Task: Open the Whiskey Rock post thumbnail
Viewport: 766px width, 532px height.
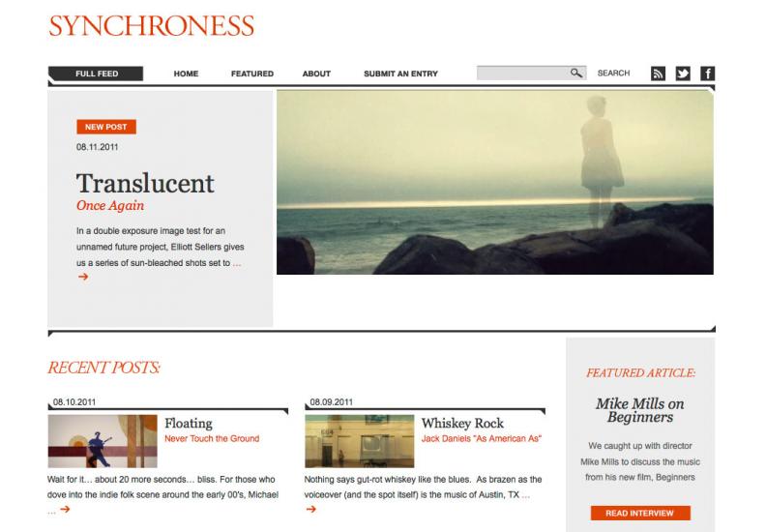Action: 359,441
